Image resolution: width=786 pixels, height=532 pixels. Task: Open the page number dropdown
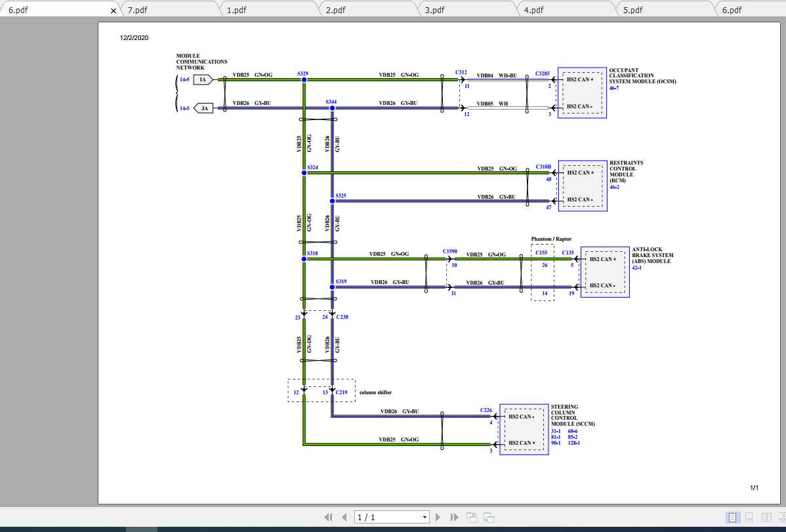coord(424,517)
